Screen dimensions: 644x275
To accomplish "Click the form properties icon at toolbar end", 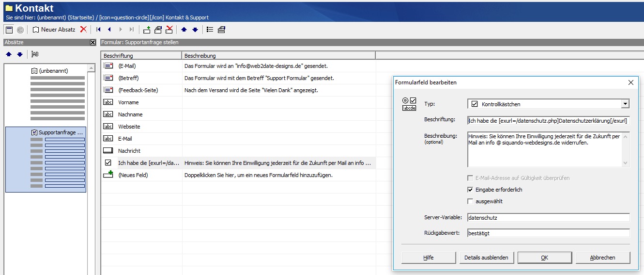I will (221, 30).
